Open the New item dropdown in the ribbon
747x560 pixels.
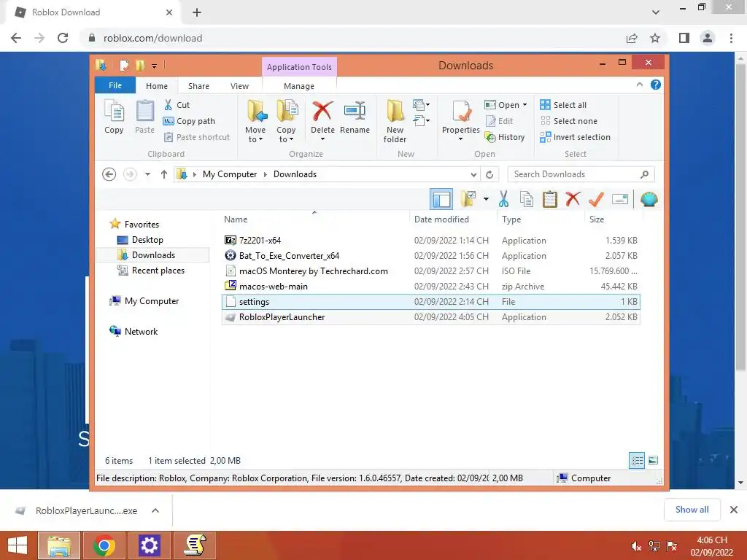pyautogui.click(x=422, y=105)
